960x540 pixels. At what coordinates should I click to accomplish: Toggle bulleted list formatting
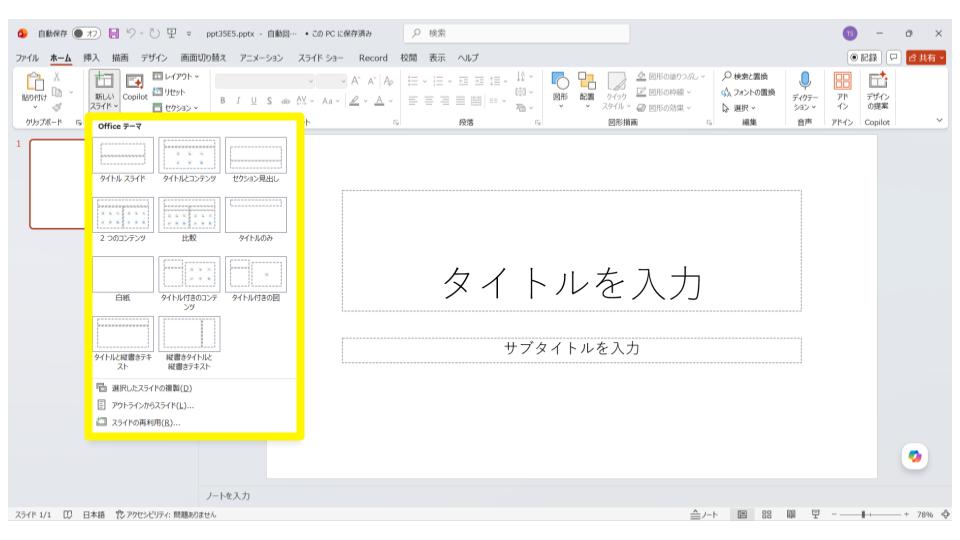coord(413,81)
